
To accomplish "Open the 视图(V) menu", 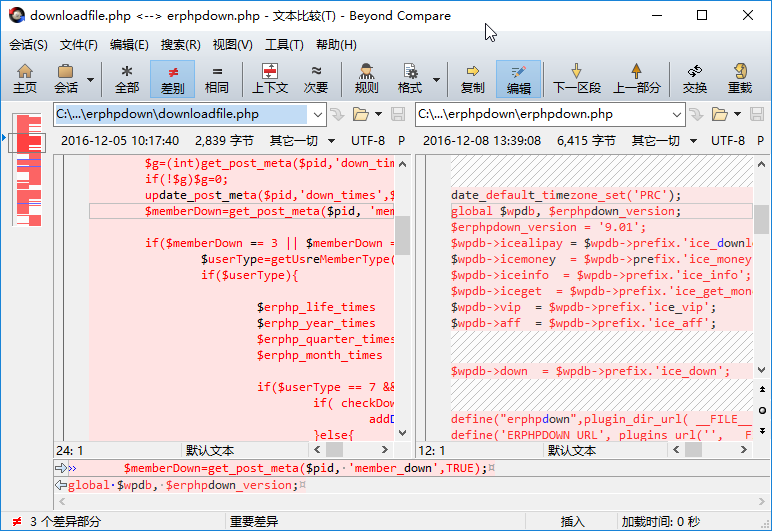I will [x=232, y=45].
